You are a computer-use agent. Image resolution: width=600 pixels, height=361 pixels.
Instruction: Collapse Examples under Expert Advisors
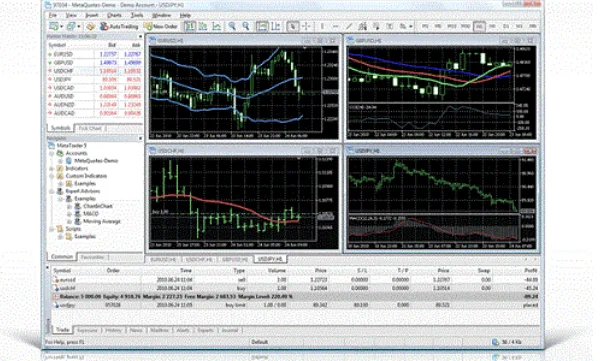[60, 199]
